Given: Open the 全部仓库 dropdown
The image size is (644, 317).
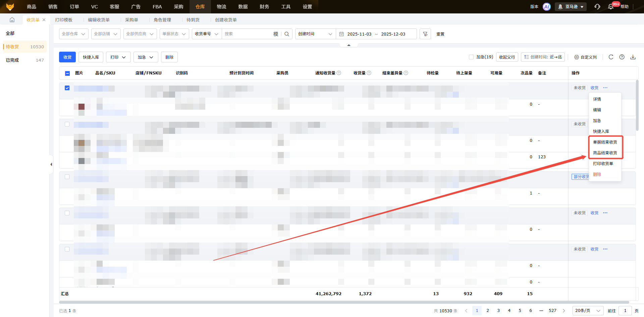Looking at the screenshot, I should coord(74,34).
